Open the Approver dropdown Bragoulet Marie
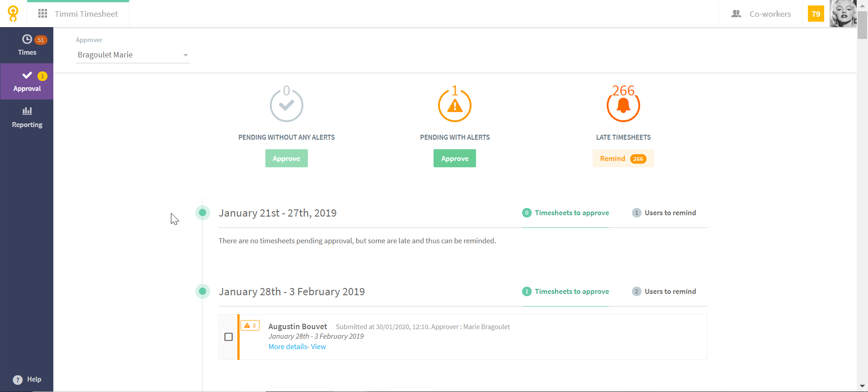Image resolution: width=868 pixels, height=392 pixels. pyautogui.click(x=132, y=55)
